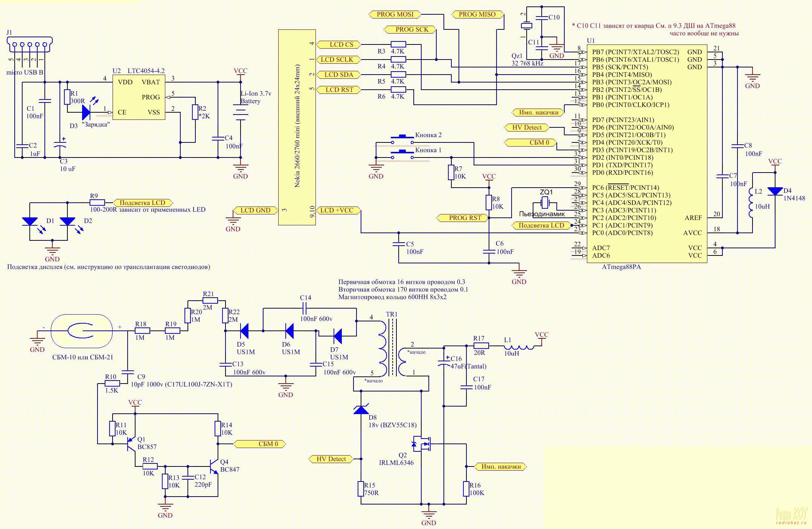Click the PROG MOSI net label

[x=395, y=14]
